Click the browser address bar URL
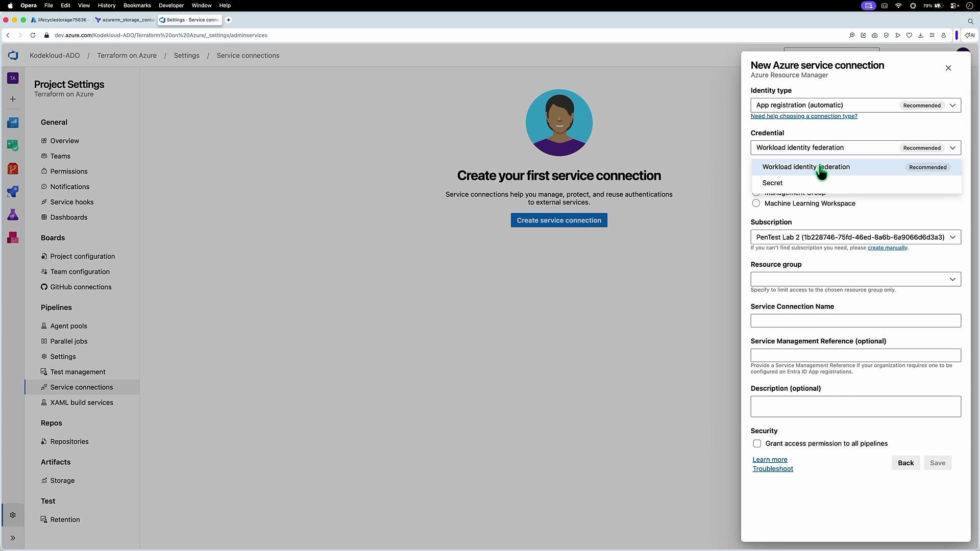Image resolution: width=980 pixels, height=551 pixels. point(161,35)
